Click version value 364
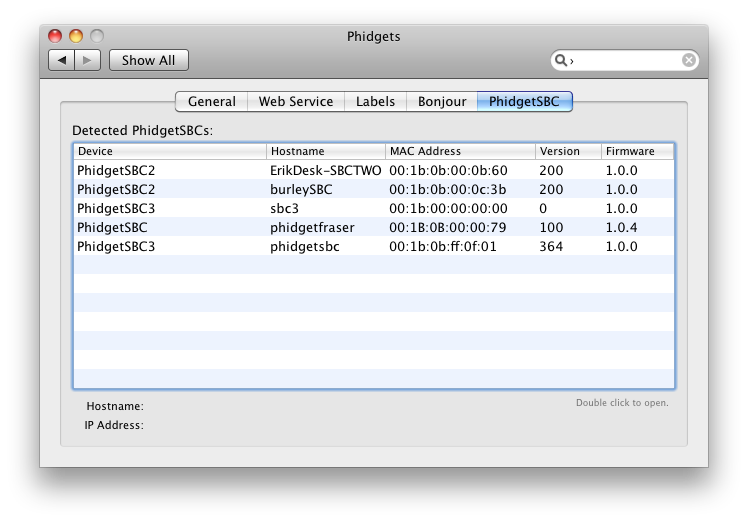The height and width of the screenshot is (522, 748). tap(551, 247)
